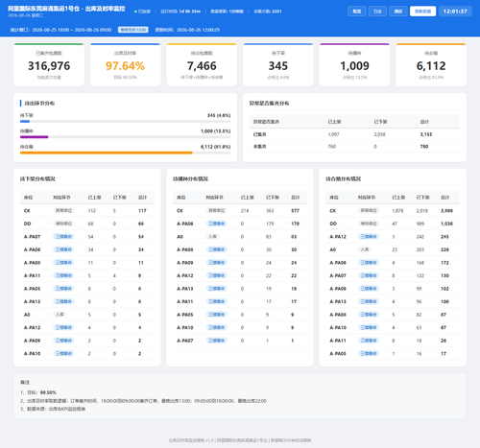
Task: Click A-PA11 in the row totaling 26
Action: pos(338,341)
